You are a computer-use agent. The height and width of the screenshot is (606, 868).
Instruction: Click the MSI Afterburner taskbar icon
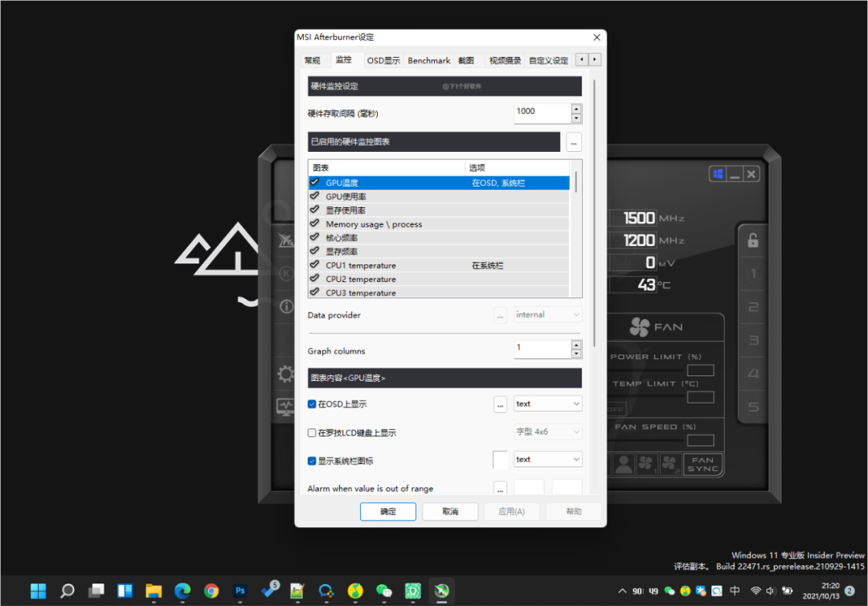coord(441,591)
